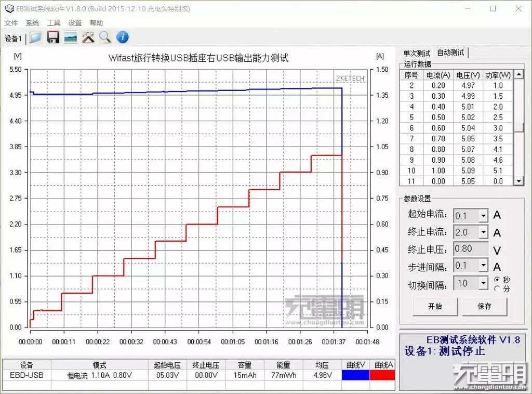Click the 电压(V) column header
The height and width of the screenshot is (394, 532).
pyautogui.click(x=468, y=75)
